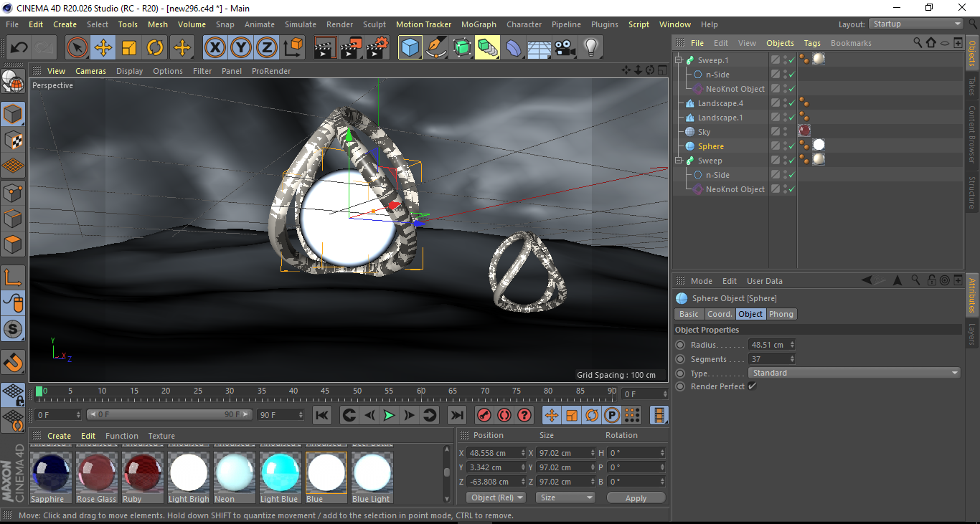Click the Segments value field
980x524 pixels.
pyautogui.click(x=768, y=359)
